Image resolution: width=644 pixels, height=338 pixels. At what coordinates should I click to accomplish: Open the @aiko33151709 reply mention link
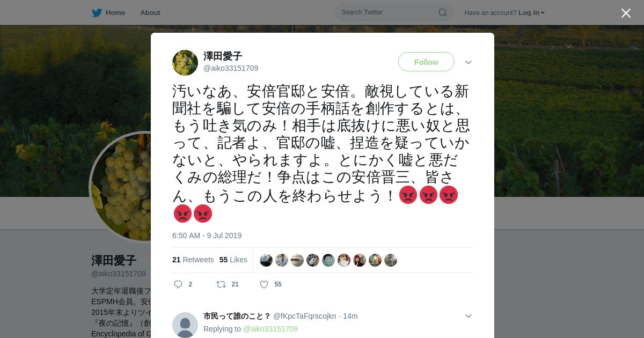tap(270, 329)
